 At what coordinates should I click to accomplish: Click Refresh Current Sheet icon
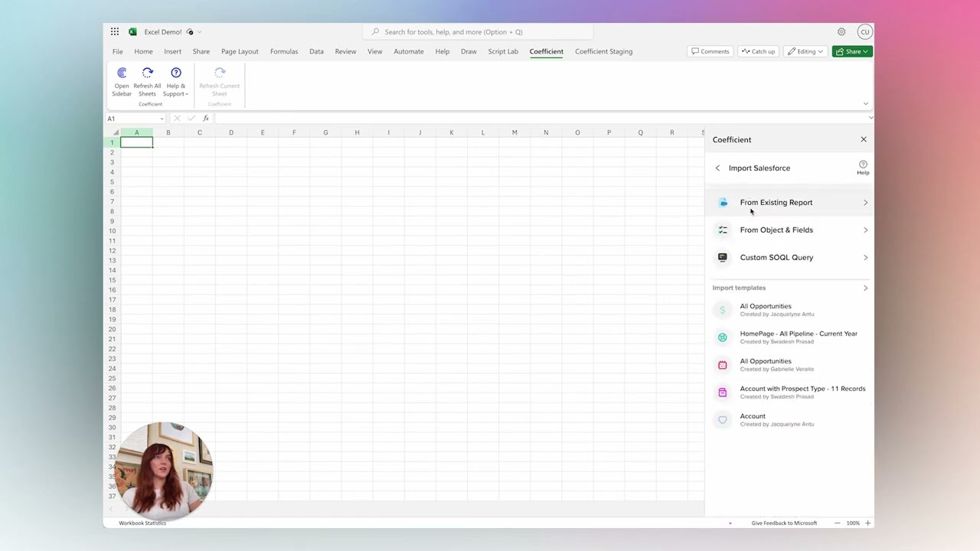(x=220, y=73)
